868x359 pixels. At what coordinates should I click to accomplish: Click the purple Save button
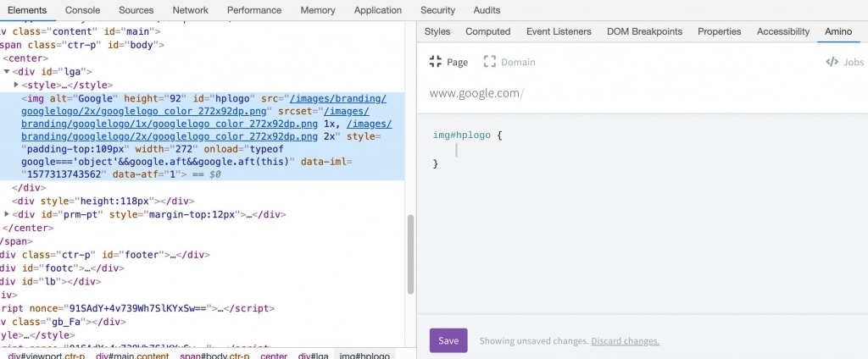(x=448, y=340)
